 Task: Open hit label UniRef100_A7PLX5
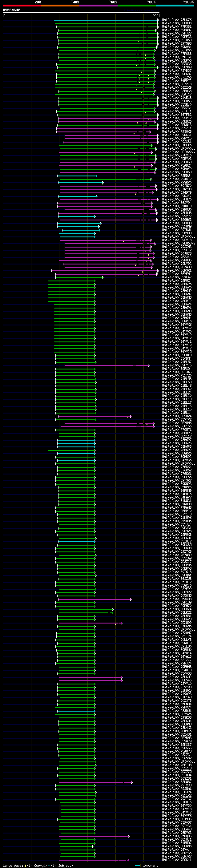pyautogui.click(x=177, y=145)
